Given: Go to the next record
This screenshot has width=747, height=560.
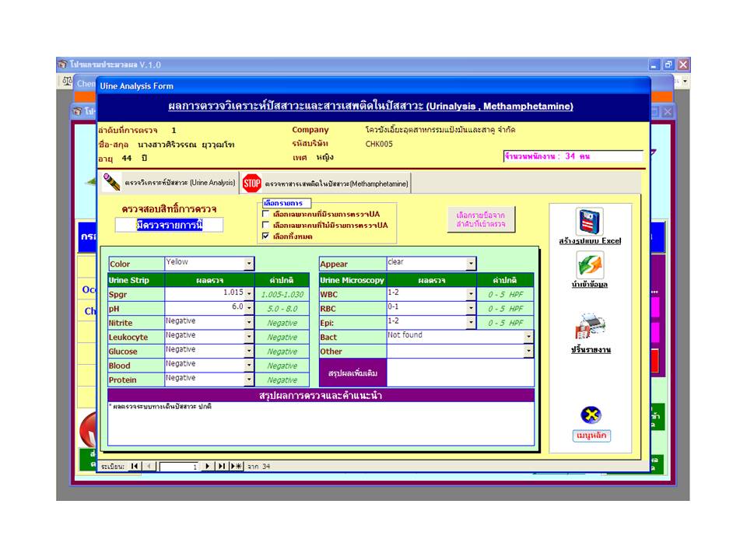Looking at the screenshot, I should pos(208,466).
